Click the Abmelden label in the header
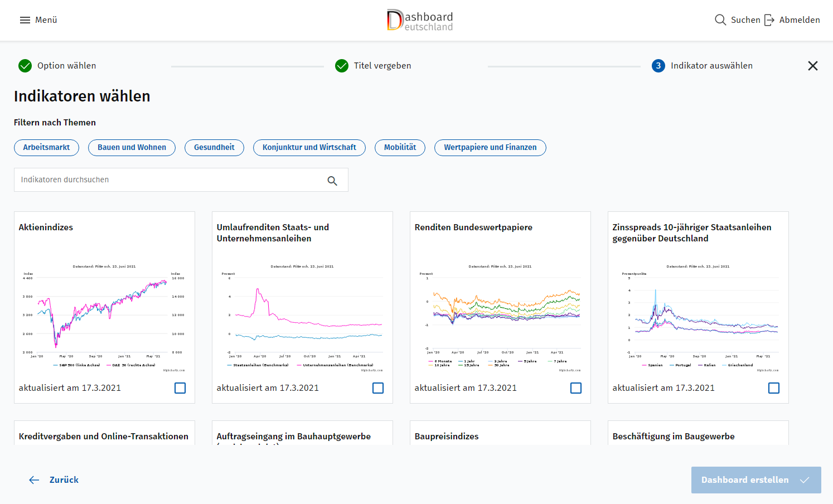Image resolution: width=833 pixels, height=504 pixels. pos(800,20)
